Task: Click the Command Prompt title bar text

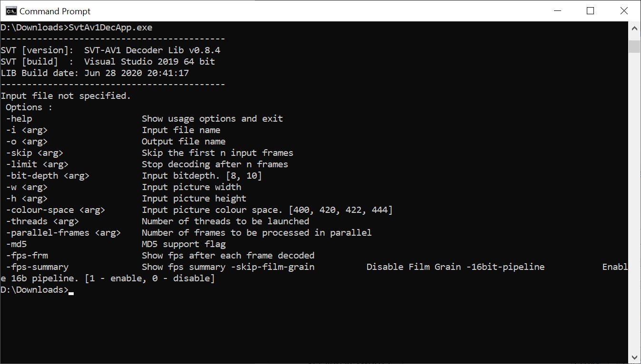Action: 55,11
